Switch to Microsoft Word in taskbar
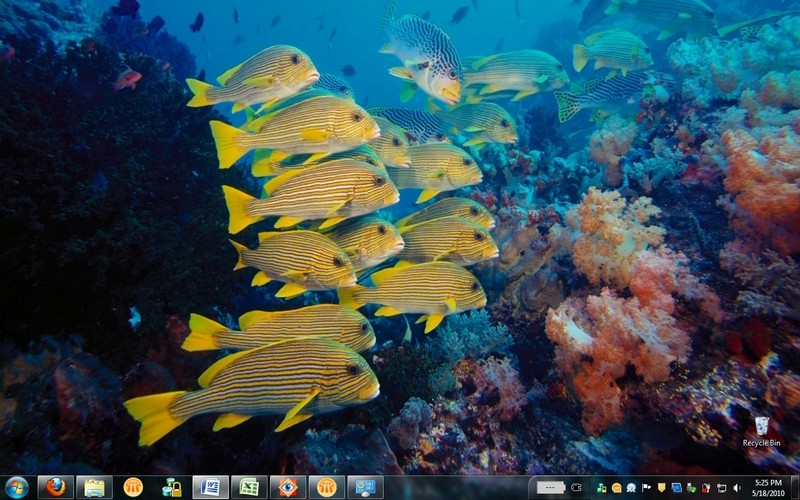The image size is (800, 500). (211, 487)
